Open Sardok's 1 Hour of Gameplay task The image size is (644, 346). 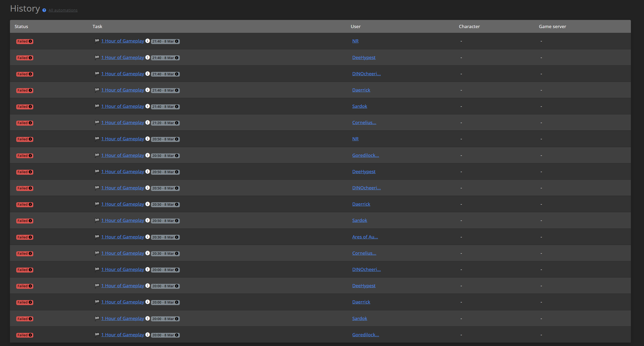(x=122, y=106)
